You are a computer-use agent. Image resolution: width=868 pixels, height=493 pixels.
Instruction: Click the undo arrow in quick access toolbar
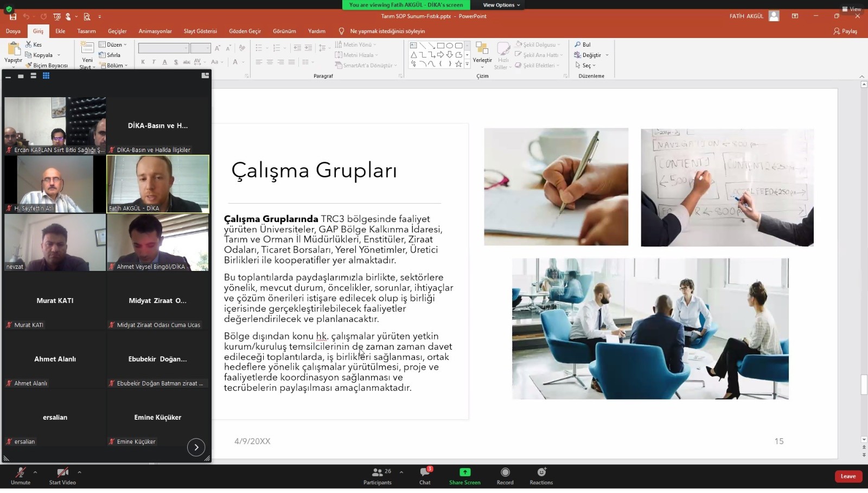click(x=26, y=17)
